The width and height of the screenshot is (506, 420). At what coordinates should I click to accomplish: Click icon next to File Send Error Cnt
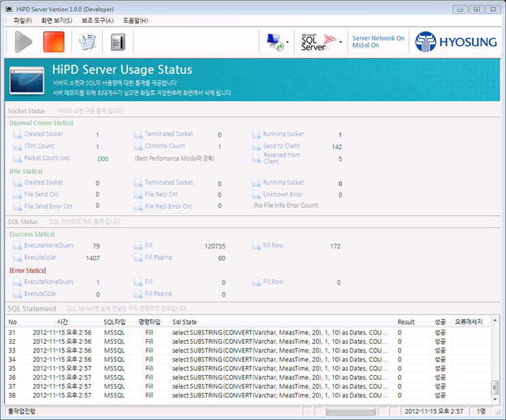[x=18, y=206]
